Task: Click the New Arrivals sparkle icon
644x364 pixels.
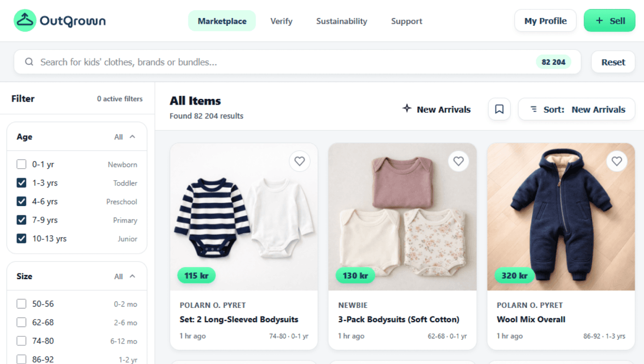Action: (407, 109)
